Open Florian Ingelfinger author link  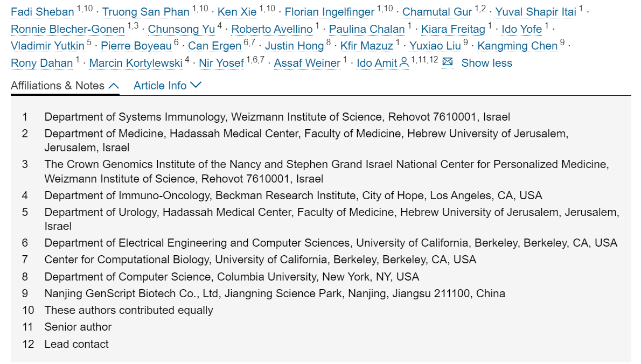329,12
